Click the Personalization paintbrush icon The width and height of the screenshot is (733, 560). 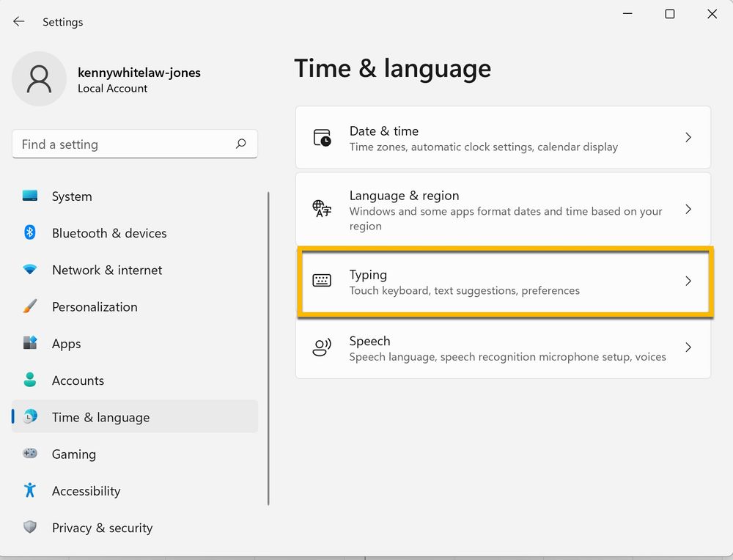(x=30, y=307)
